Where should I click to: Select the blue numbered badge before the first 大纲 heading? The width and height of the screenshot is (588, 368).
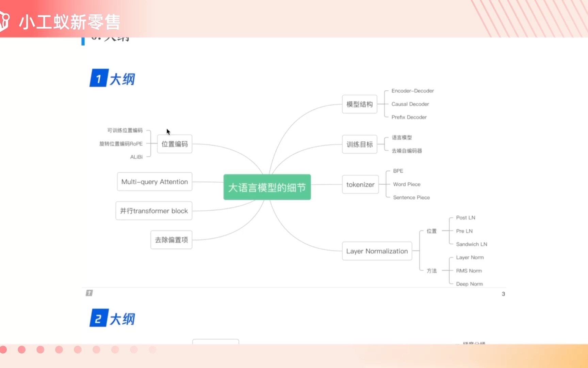(x=98, y=78)
